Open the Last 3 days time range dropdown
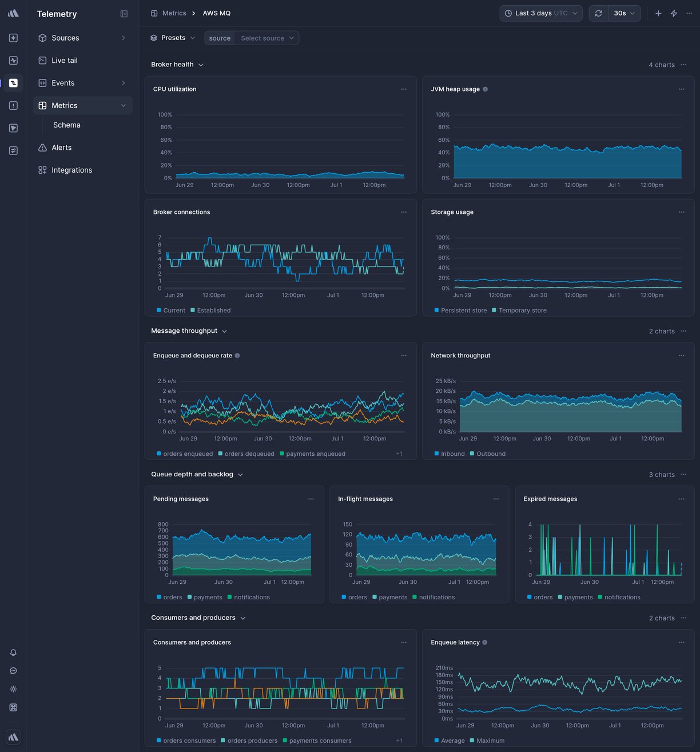The width and height of the screenshot is (700, 752). (x=541, y=13)
